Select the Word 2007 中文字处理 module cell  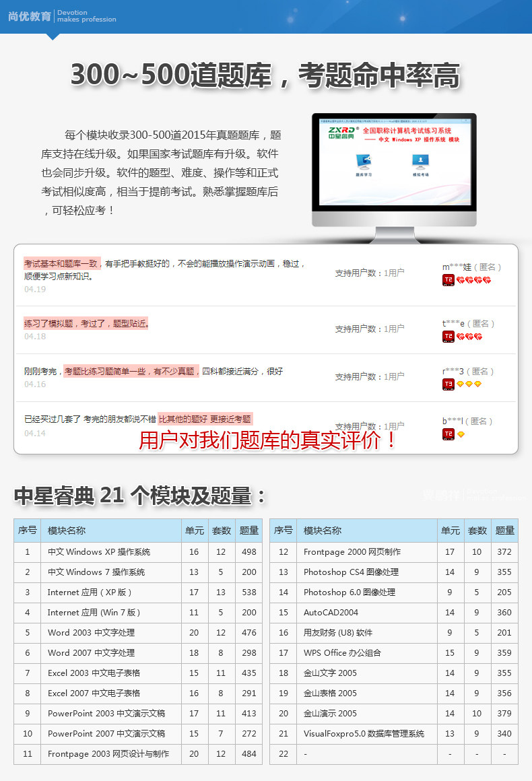111,653
